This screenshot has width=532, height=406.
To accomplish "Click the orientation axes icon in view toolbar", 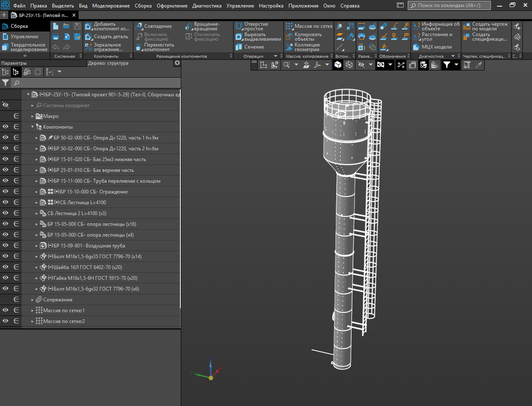I will click(318, 65).
